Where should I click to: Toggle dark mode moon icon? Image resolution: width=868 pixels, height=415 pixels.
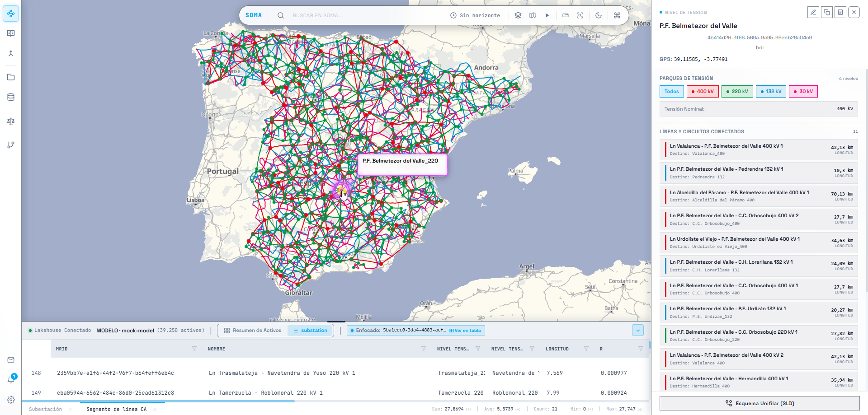coord(599,15)
